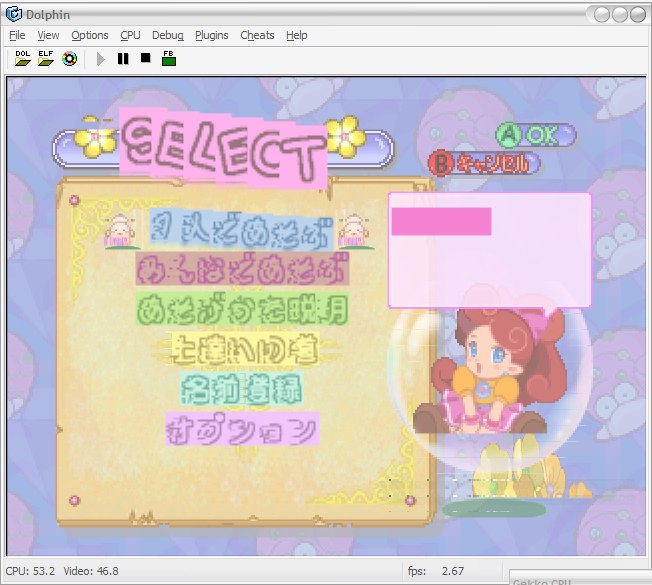Click the red B cancel button in game
This screenshot has height=585, width=652.
tap(484, 163)
